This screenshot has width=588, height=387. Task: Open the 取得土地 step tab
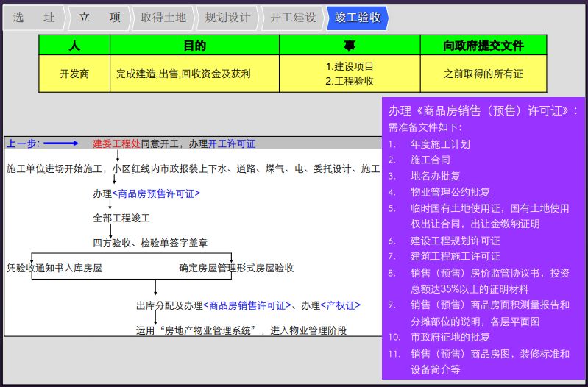163,17
